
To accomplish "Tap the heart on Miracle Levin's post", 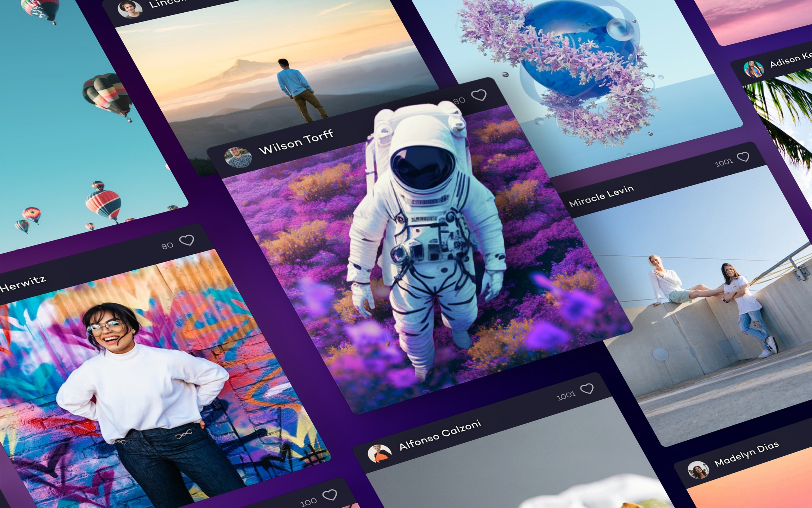I will coord(743,157).
